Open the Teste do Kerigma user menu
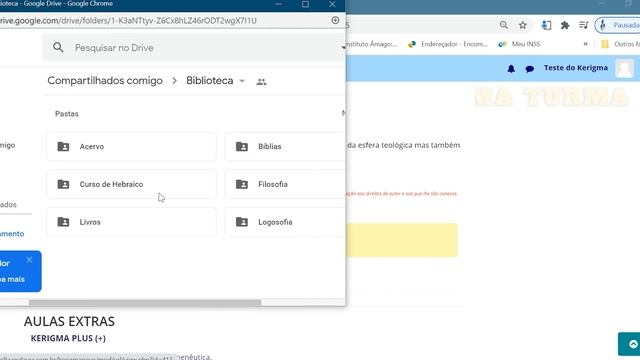 coord(576,68)
